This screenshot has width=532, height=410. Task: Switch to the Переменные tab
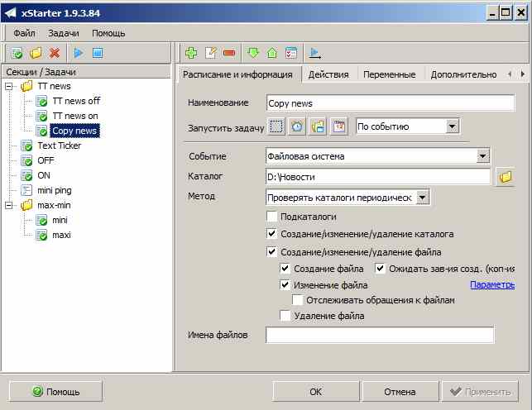[x=390, y=74]
